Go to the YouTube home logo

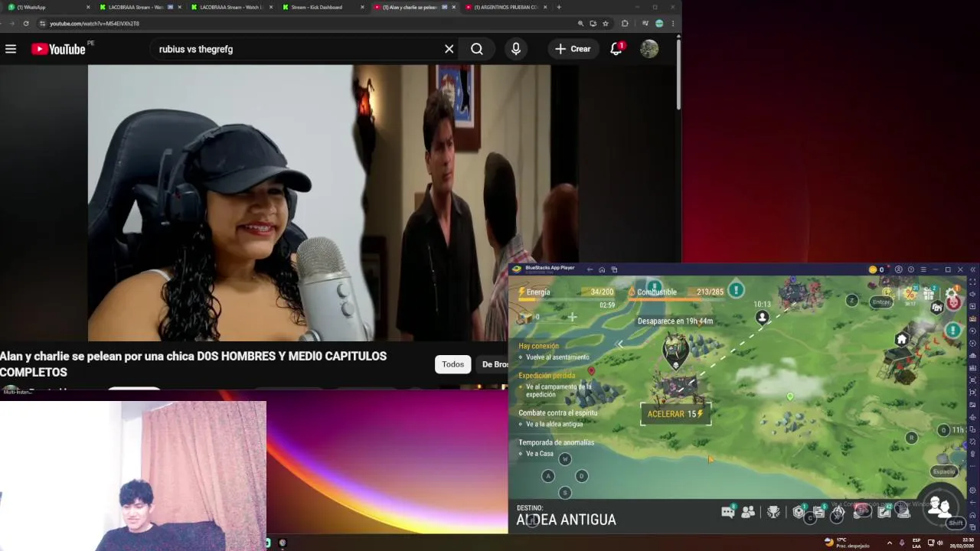point(58,49)
